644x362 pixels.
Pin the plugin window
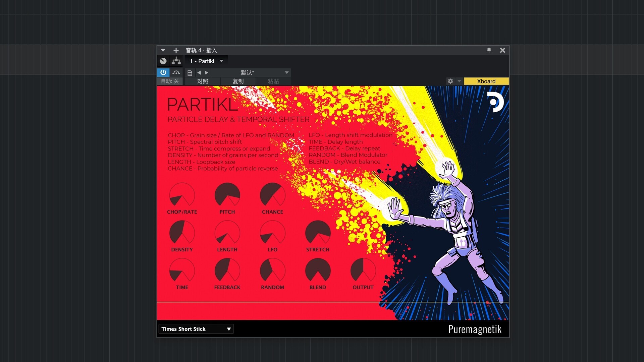pyautogui.click(x=489, y=50)
